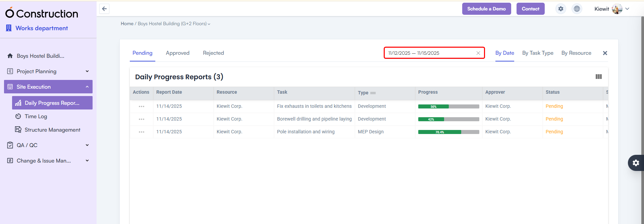
Task: Click the Change & Issue Man... icon
Action: (x=10, y=161)
